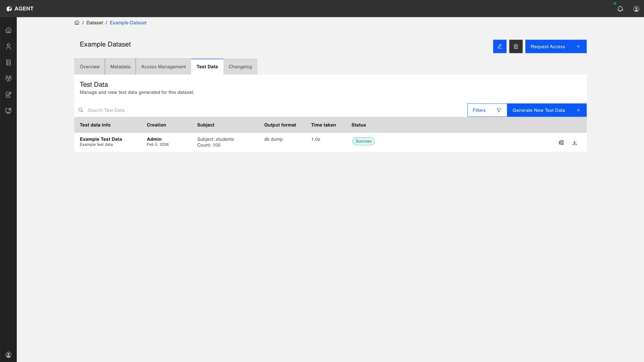Click Generate New Test Data button

click(547, 110)
